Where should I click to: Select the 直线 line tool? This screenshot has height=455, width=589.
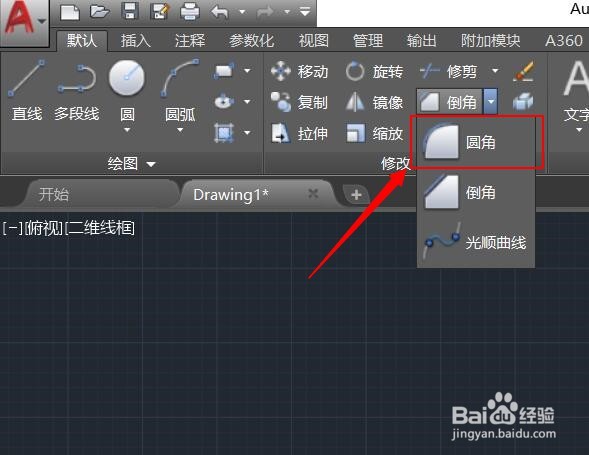pyautogui.click(x=27, y=90)
